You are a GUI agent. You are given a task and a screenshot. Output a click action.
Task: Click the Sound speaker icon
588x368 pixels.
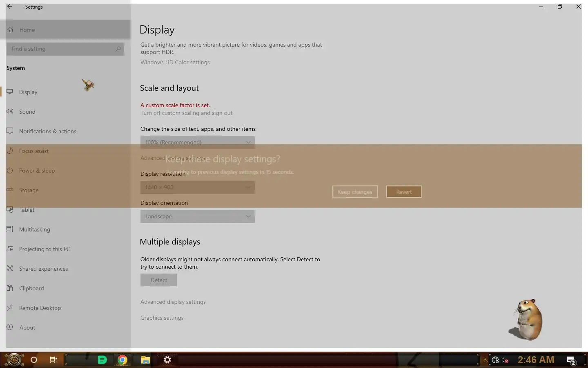click(10, 111)
